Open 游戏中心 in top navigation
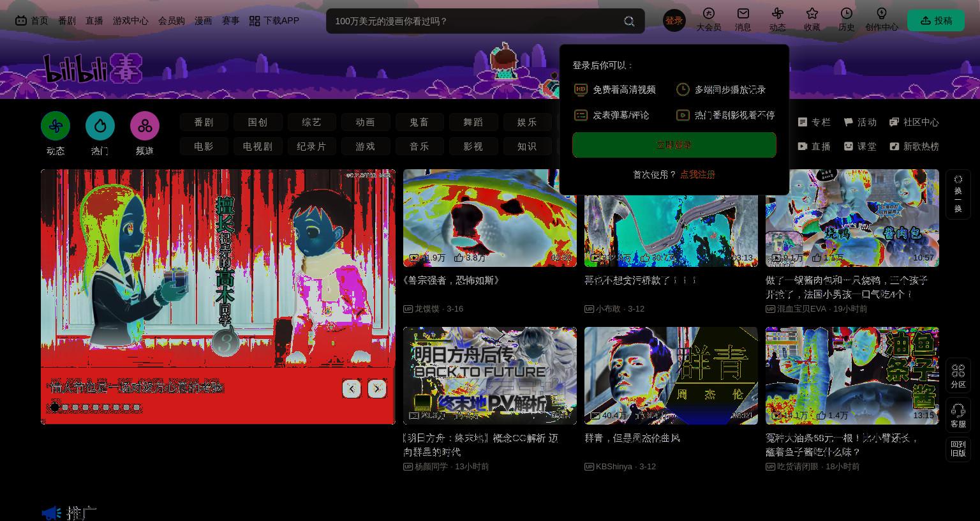 point(131,20)
